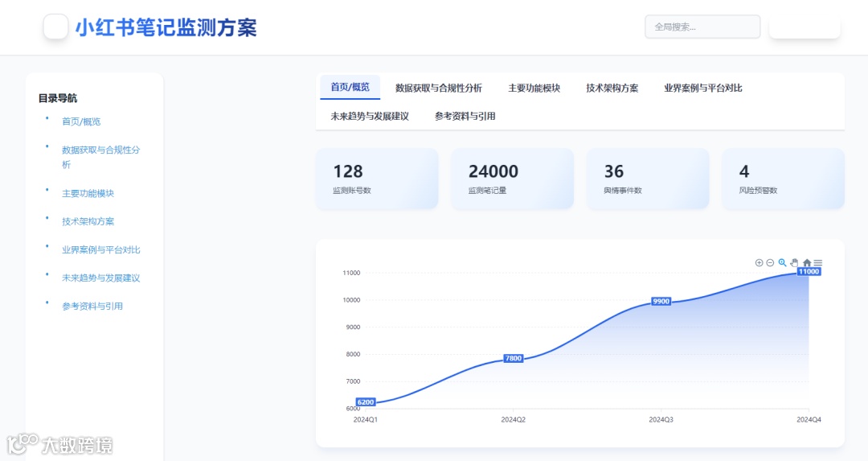Switch to 未来趋势与发展建议 tab
Screen dimensions: 868x461
tap(370, 117)
